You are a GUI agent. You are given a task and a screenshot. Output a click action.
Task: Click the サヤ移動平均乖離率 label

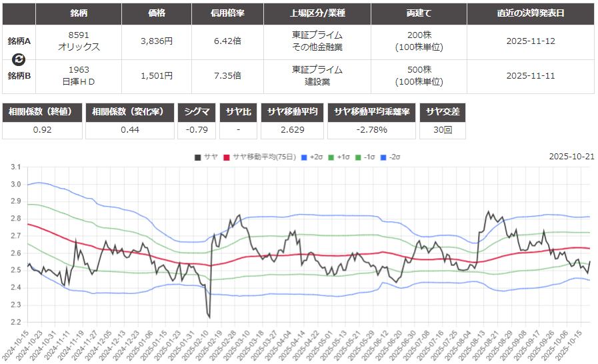[x=372, y=111]
